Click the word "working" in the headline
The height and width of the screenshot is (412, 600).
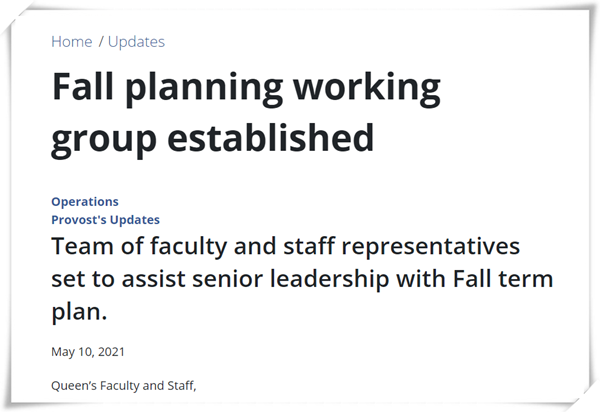[367, 90]
